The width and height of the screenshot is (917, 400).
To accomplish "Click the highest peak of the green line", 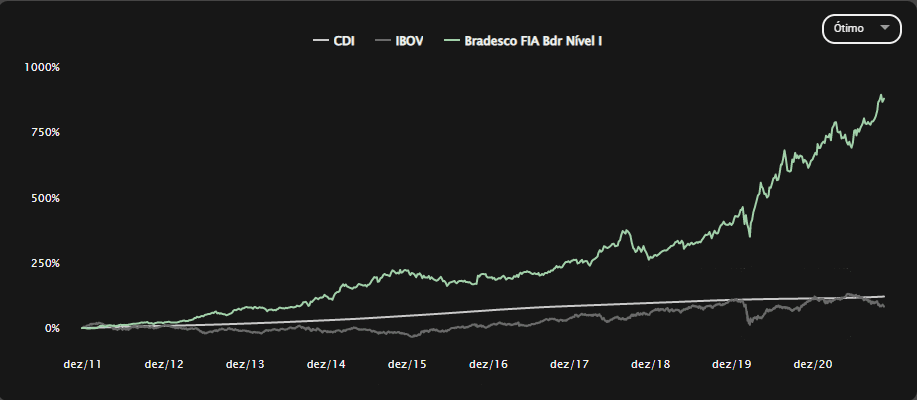I will pos(882,96).
